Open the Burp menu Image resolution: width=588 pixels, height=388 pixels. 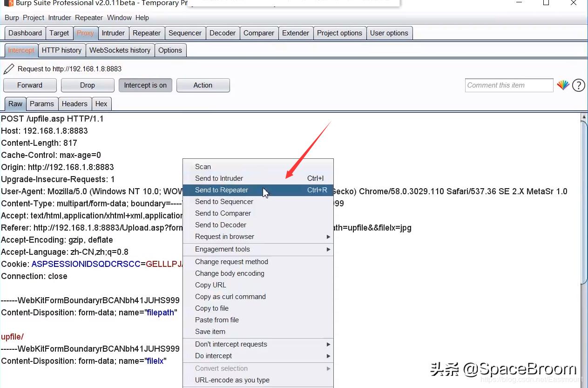12,18
